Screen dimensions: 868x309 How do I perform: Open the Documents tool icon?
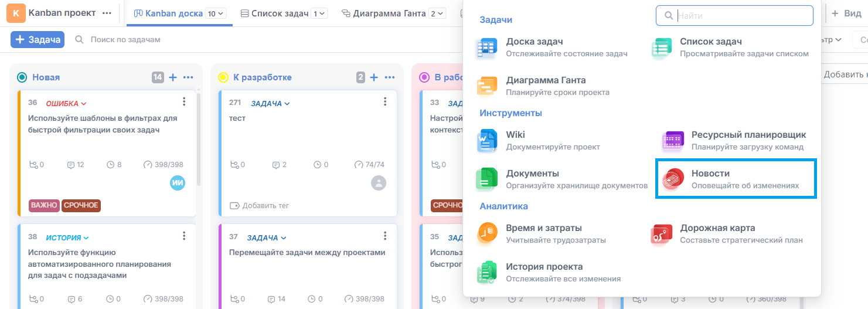[487, 179]
